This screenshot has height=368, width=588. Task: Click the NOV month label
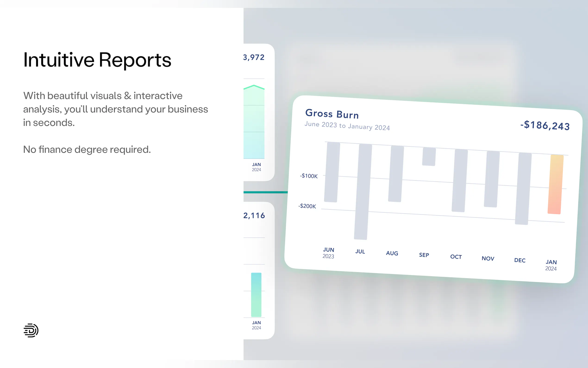pos(488,258)
